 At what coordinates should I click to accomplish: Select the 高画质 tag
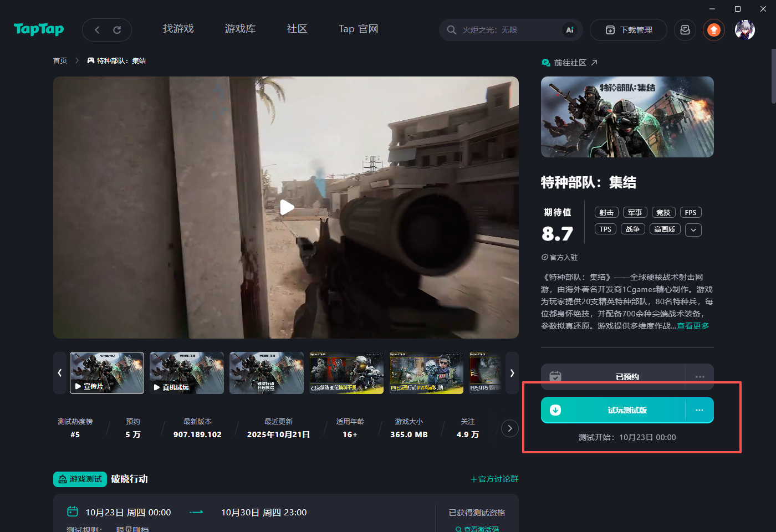point(665,229)
